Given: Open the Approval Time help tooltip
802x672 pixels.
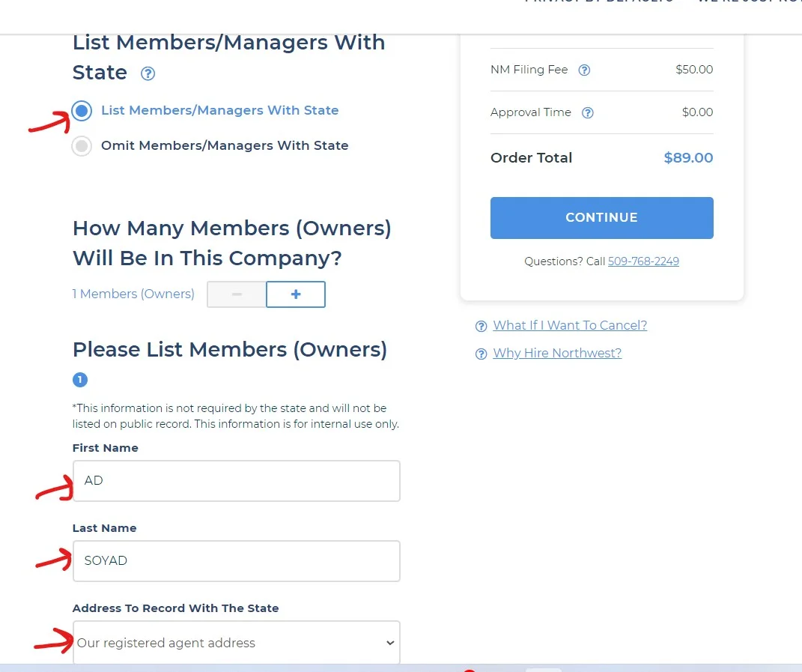Looking at the screenshot, I should pyautogui.click(x=588, y=112).
